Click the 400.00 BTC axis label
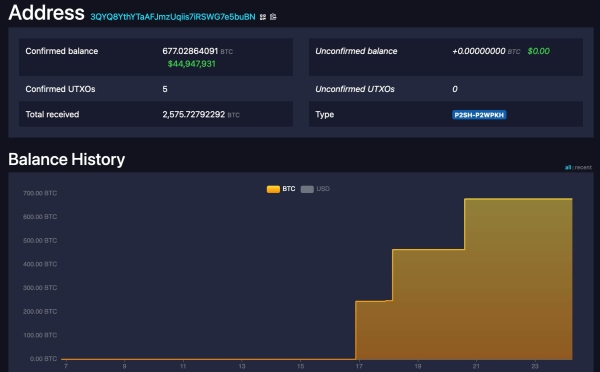 click(40, 264)
